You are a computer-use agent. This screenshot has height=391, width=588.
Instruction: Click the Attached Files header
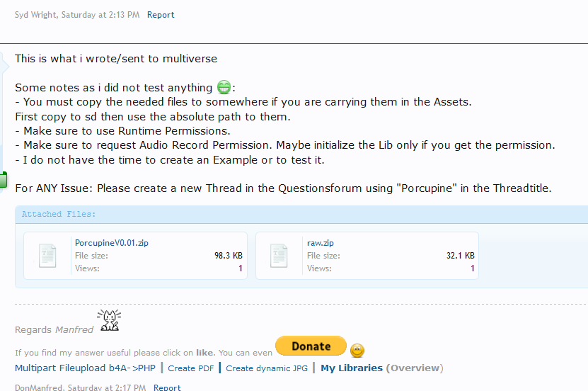tap(59, 214)
